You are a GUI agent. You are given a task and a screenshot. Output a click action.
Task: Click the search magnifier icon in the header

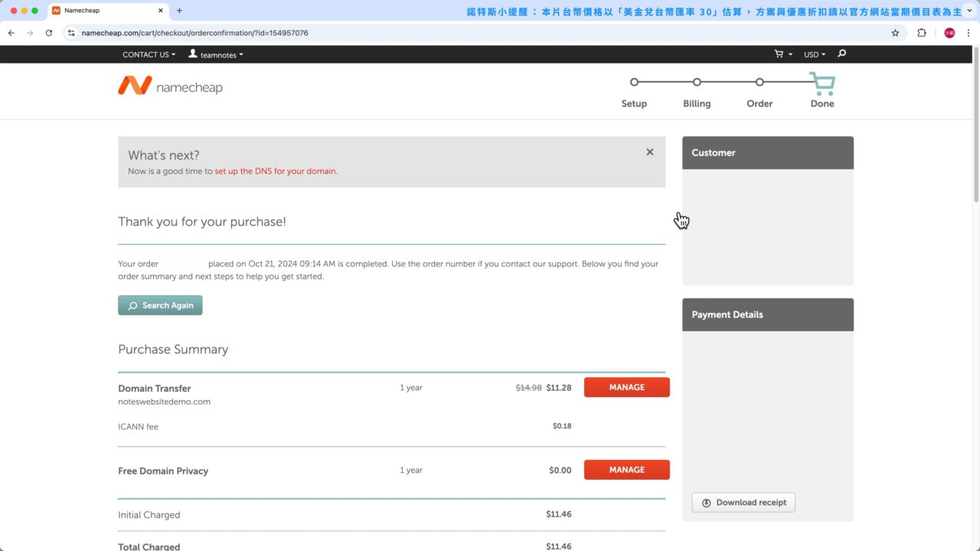[x=841, y=54]
